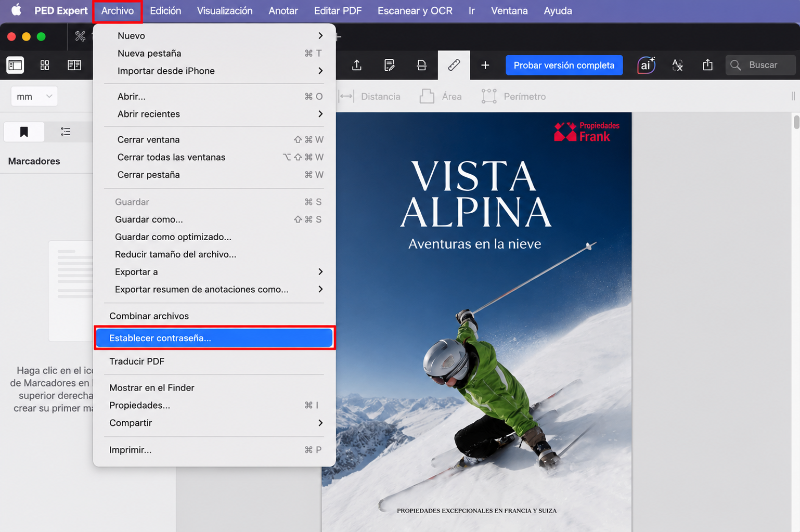The width and height of the screenshot is (800, 532).
Task: Expand Abrir recientes submenu
Action: pyautogui.click(x=214, y=114)
